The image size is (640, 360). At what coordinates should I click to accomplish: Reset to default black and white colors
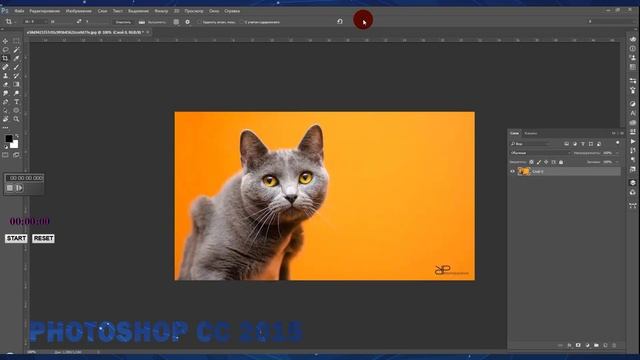point(5,147)
